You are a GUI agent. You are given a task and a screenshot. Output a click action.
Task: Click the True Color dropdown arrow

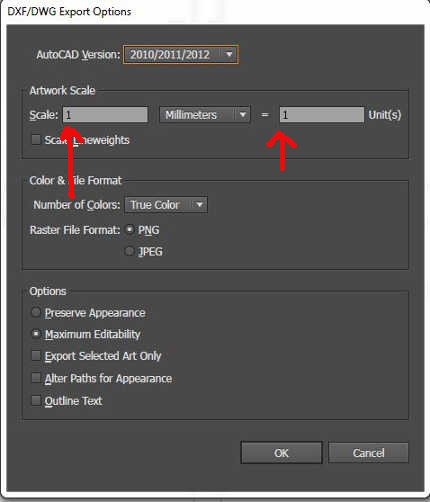pos(199,205)
